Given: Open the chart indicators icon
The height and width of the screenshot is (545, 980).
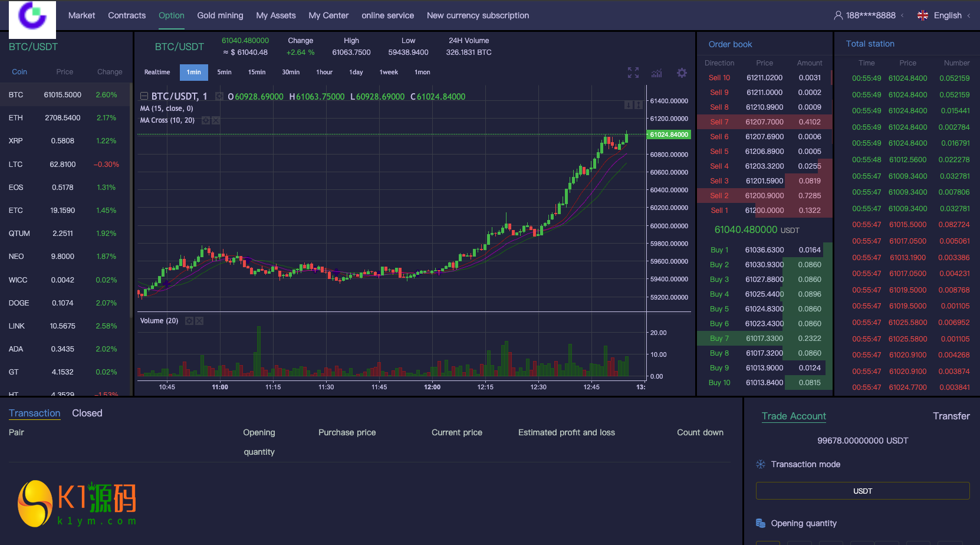Looking at the screenshot, I should tap(656, 73).
